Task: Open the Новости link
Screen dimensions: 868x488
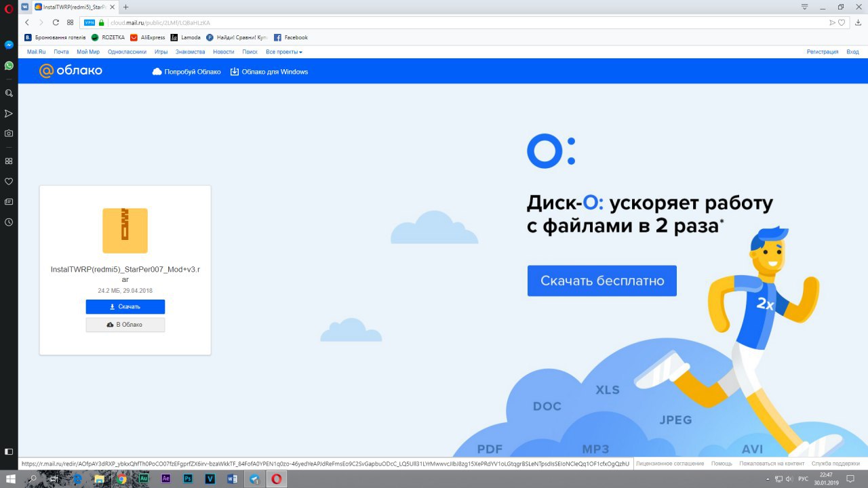Action: click(223, 52)
